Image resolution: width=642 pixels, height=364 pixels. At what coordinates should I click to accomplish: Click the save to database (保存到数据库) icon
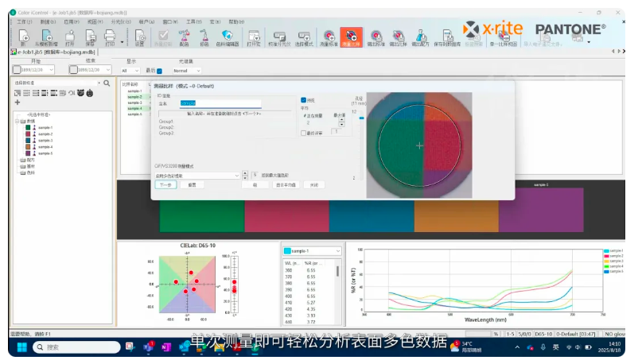[x=446, y=37]
